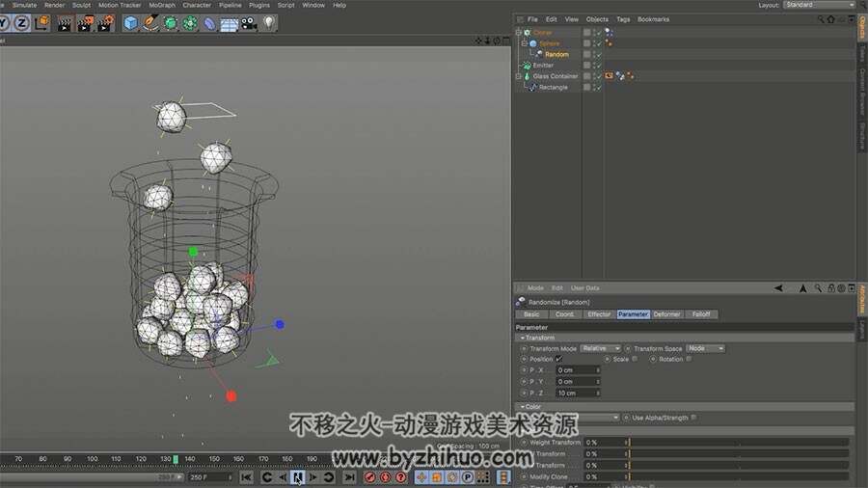
Task: Add a Cube primitive object
Action: [130, 23]
